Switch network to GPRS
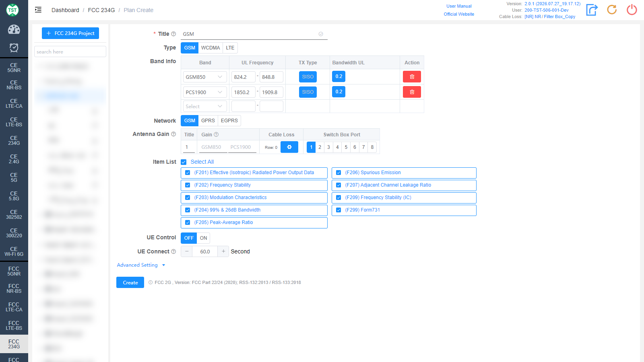This screenshot has width=644, height=362. tap(208, 121)
